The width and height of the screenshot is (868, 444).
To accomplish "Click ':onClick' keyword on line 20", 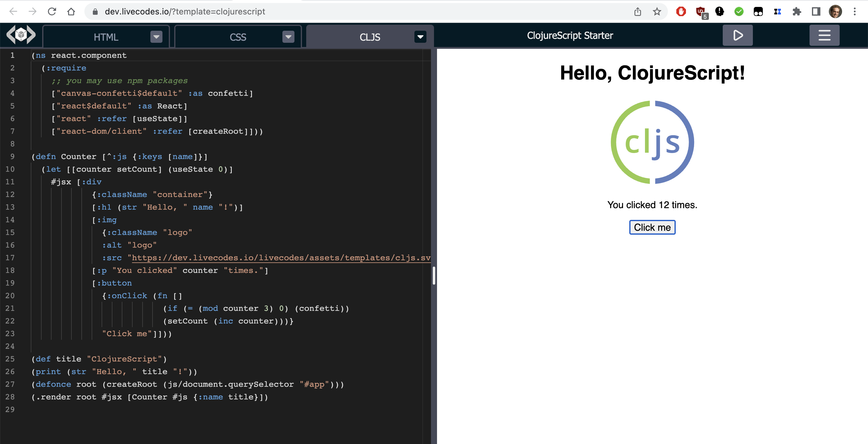I will tap(127, 295).
